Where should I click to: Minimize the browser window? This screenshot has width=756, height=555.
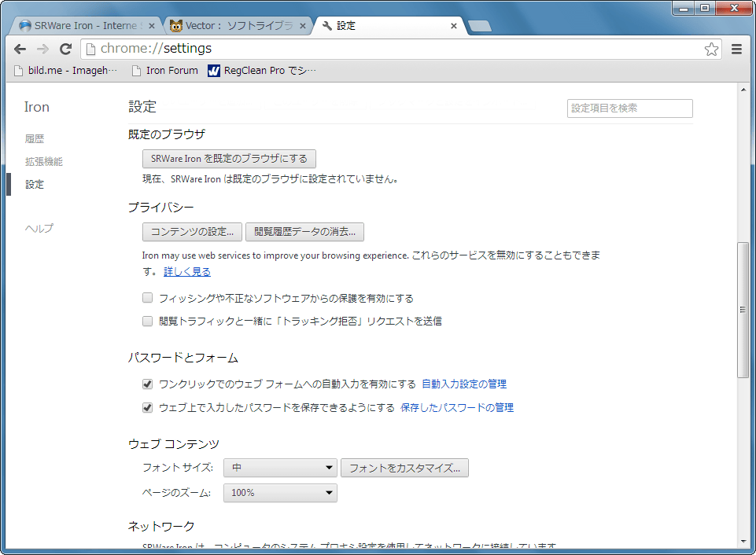[683, 8]
